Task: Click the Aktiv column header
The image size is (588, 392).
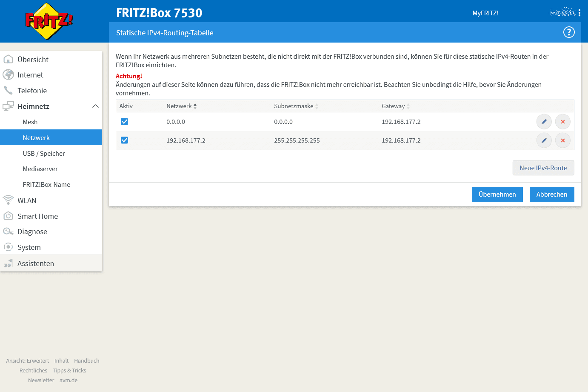Action: (126, 106)
